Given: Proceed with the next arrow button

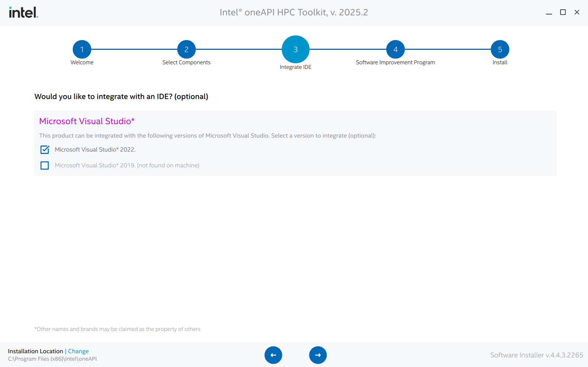Looking at the screenshot, I should click(318, 355).
